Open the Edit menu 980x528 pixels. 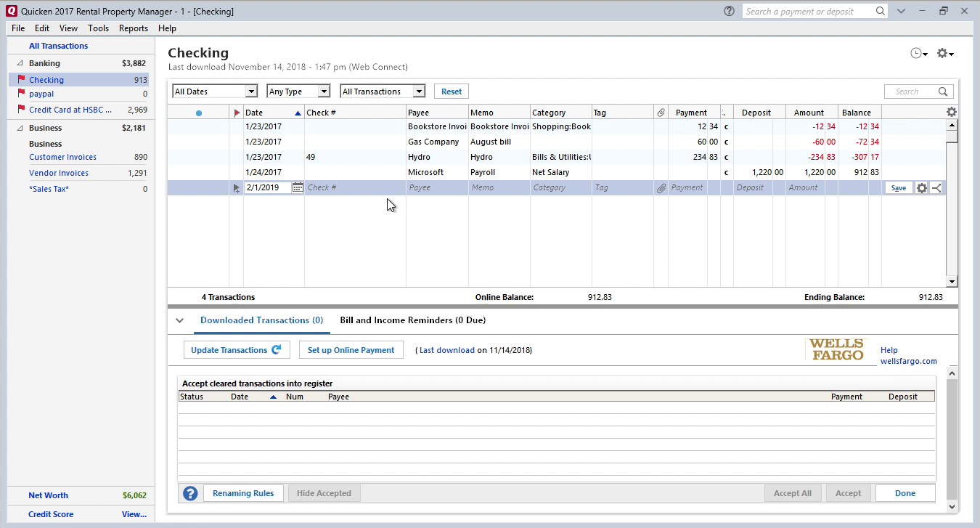tap(42, 28)
